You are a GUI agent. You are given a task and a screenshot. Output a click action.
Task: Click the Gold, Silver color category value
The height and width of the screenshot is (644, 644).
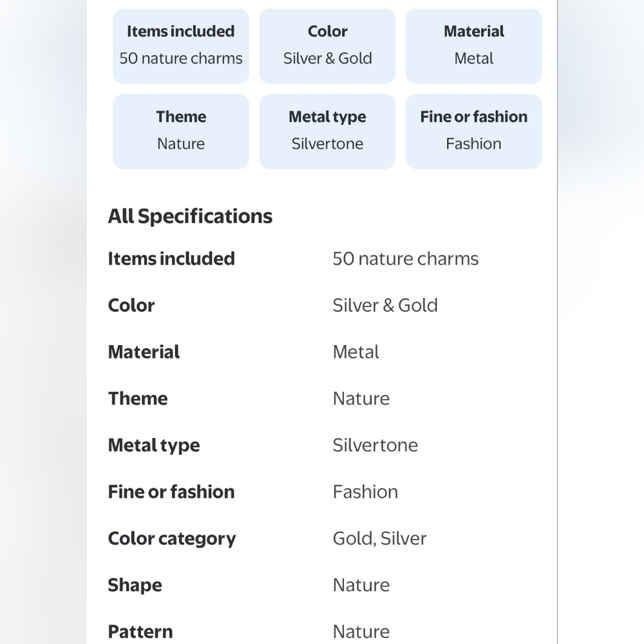click(x=379, y=538)
